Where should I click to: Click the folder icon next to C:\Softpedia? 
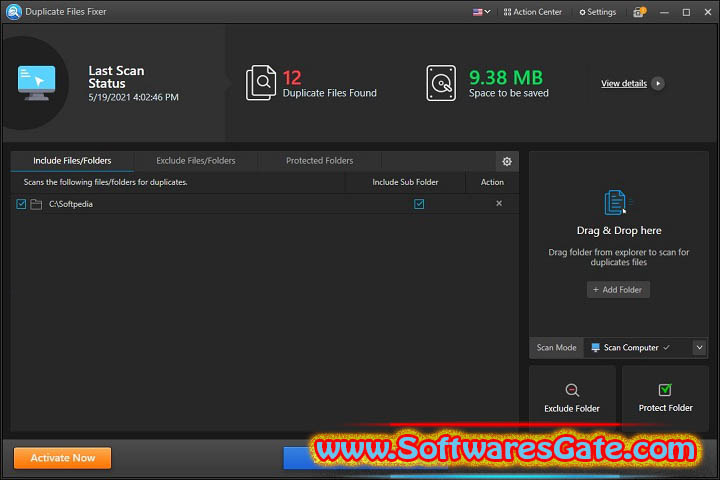(x=36, y=204)
